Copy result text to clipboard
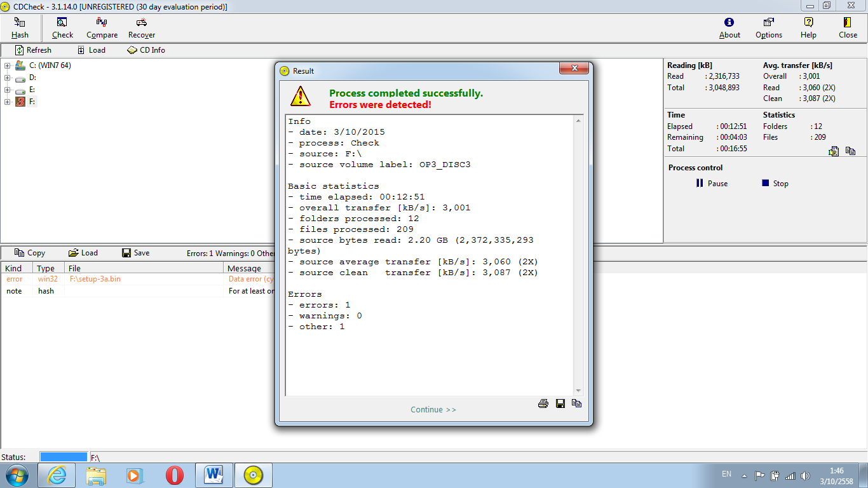Viewport: 868px width, 488px height. pos(577,403)
